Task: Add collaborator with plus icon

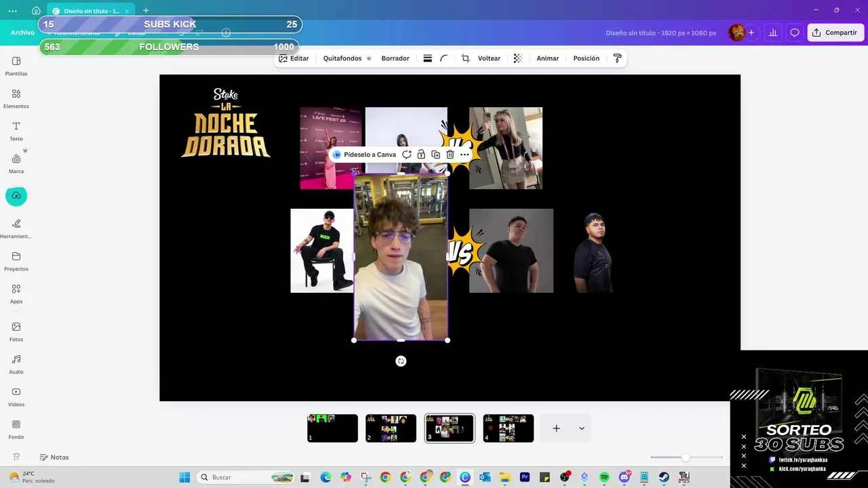Action: (751, 33)
